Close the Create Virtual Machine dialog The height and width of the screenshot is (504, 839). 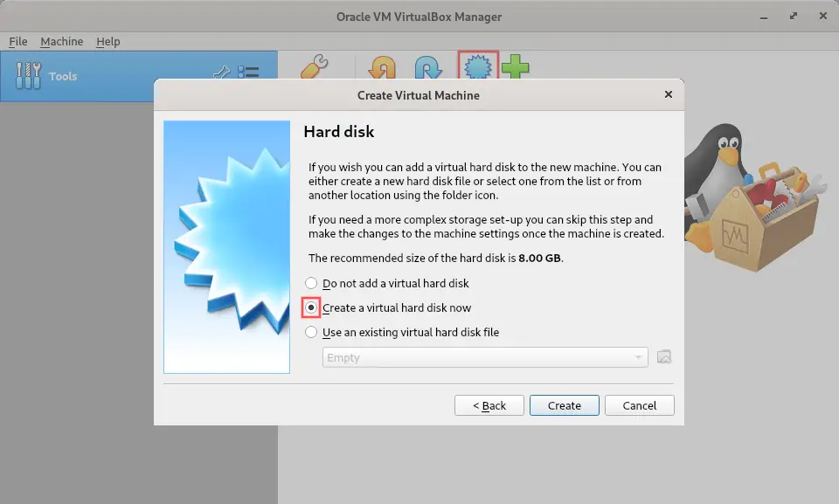pyautogui.click(x=669, y=94)
